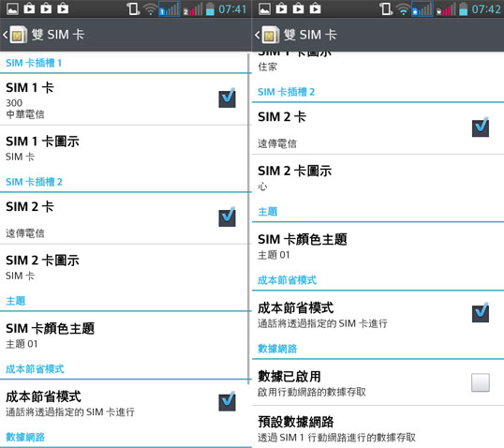Tap gallery picture icon in right status bar
The width and height of the screenshot is (504, 448).
click(264, 8)
